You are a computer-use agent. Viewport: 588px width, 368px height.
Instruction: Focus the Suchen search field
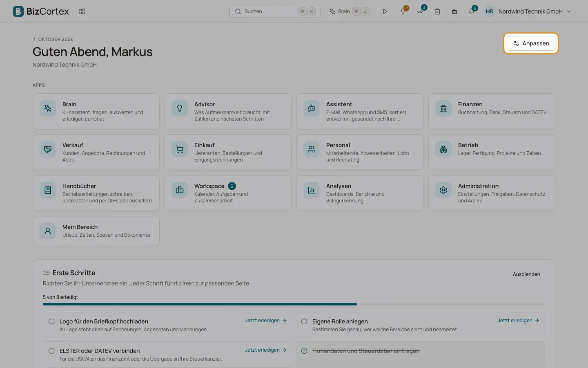point(275,11)
